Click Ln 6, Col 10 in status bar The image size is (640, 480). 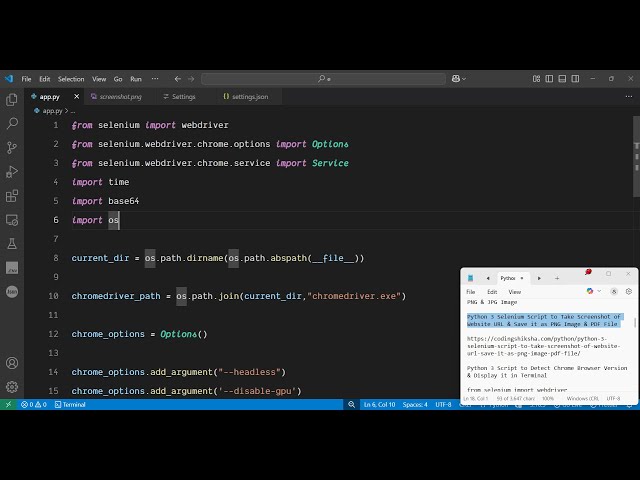(x=379, y=404)
